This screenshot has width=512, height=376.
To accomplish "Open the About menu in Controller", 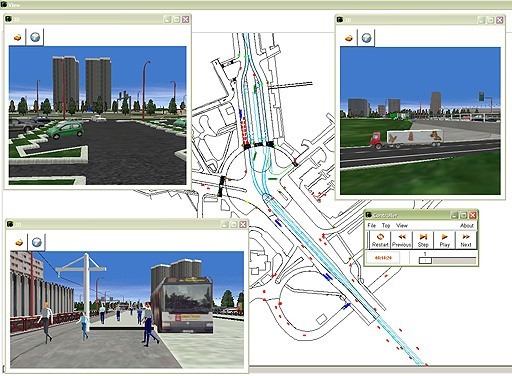I will tap(467, 226).
